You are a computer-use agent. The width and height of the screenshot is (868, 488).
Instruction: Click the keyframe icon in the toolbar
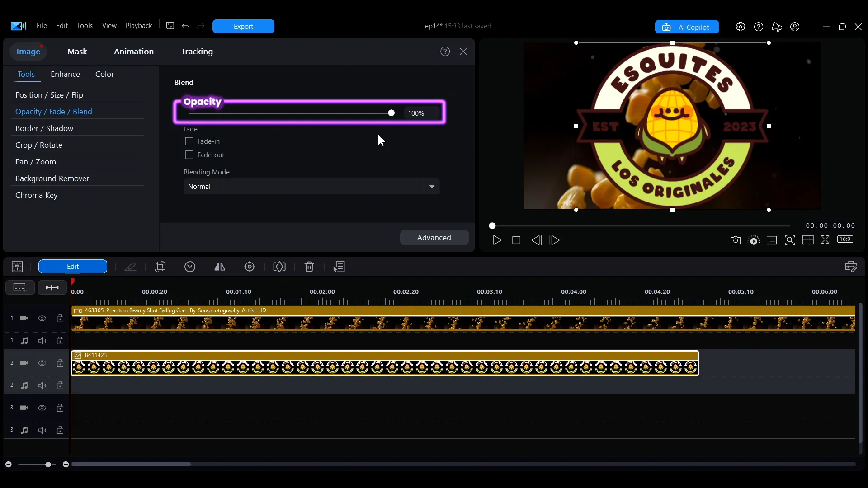pos(279,267)
